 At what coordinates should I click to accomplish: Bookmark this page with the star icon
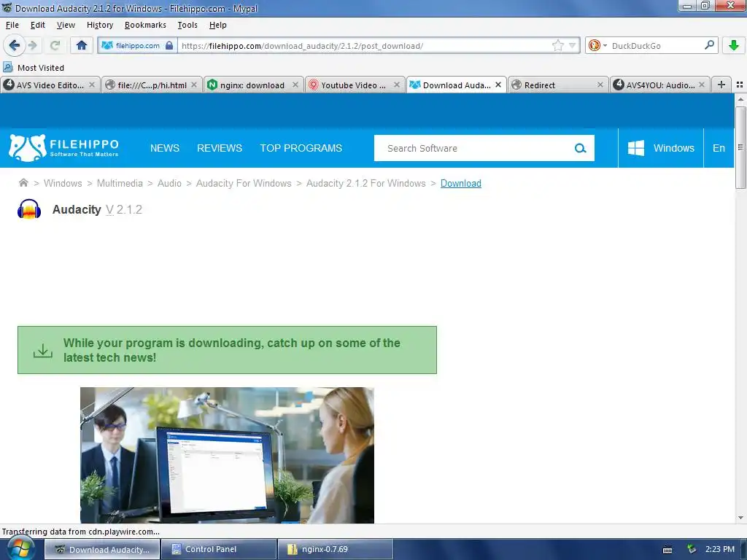[x=557, y=46]
